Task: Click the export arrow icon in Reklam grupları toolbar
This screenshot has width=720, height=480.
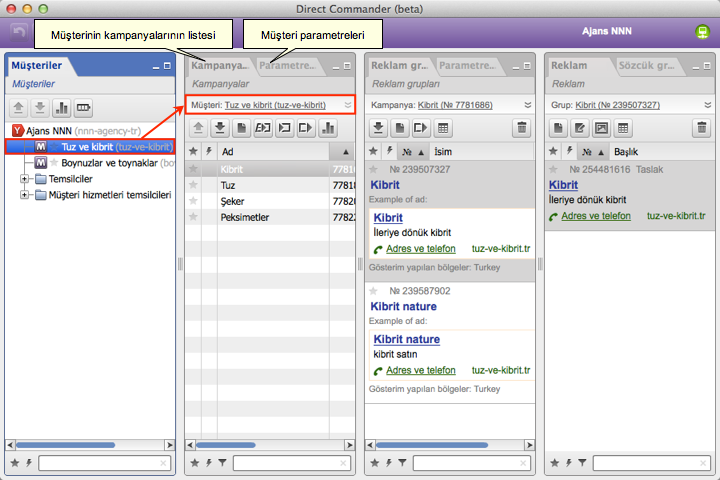Action: pos(421,128)
